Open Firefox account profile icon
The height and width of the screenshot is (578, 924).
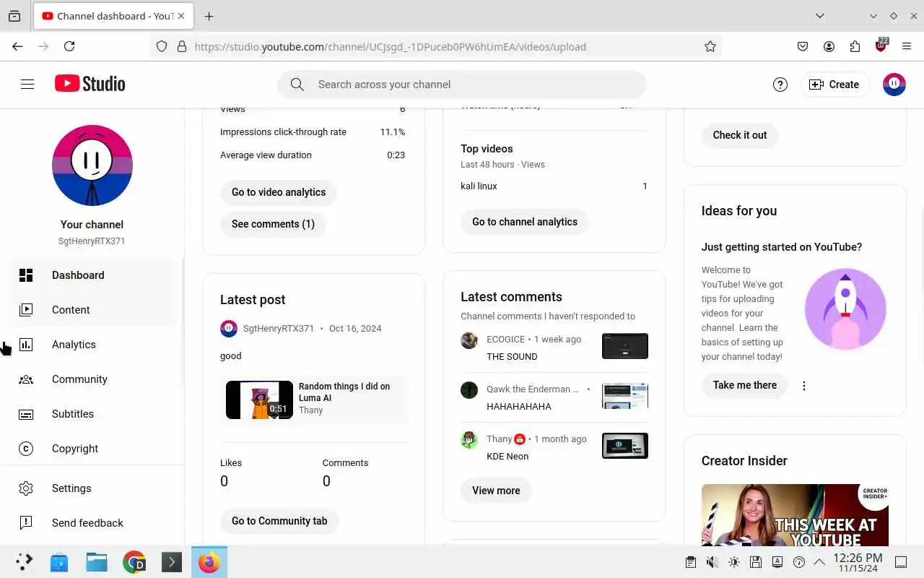tap(829, 46)
